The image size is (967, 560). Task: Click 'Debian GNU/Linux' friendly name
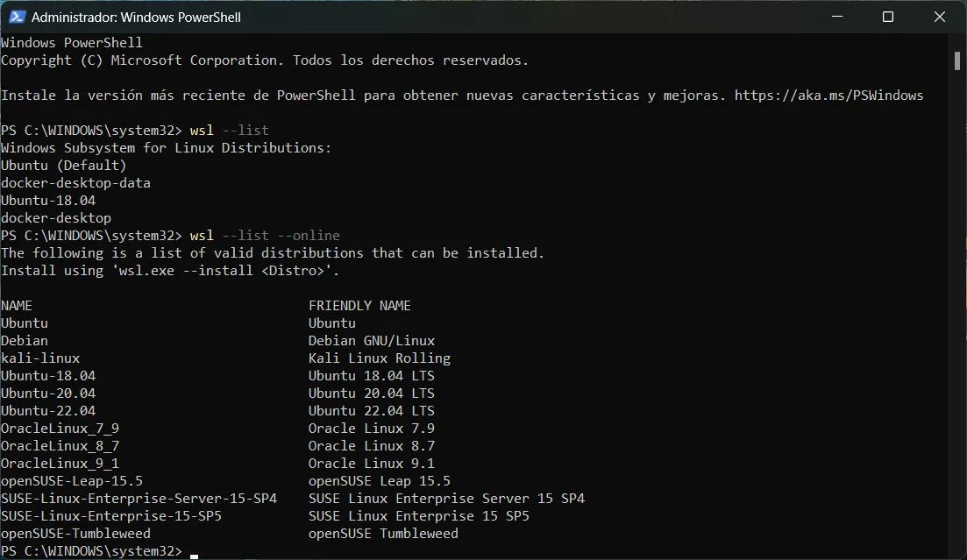pos(372,340)
